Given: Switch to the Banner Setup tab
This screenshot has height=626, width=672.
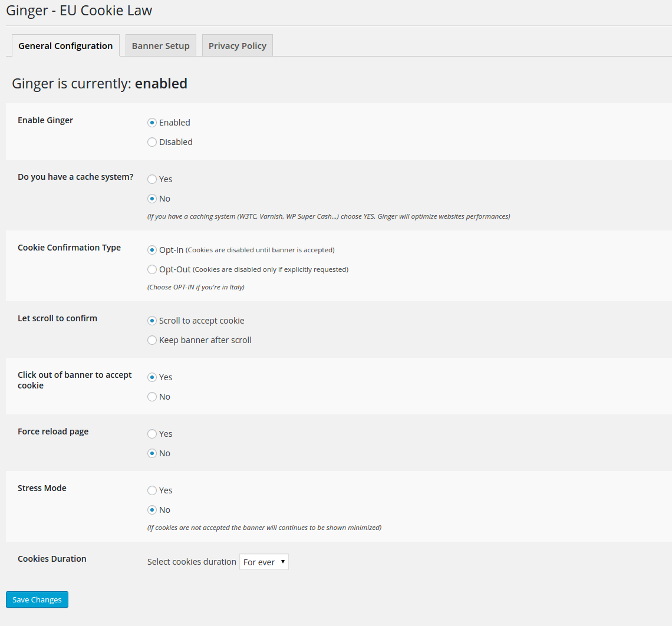Looking at the screenshot, I should pyautogui.click(x=161, y=45).
